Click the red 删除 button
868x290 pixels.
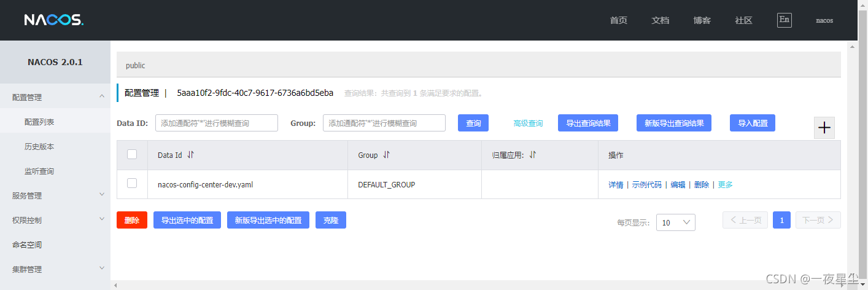coord(132,220)
